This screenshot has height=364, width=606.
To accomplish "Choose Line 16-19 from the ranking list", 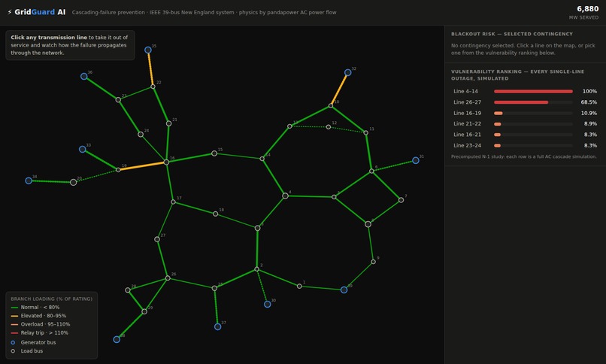I will [x=525, y=113].
